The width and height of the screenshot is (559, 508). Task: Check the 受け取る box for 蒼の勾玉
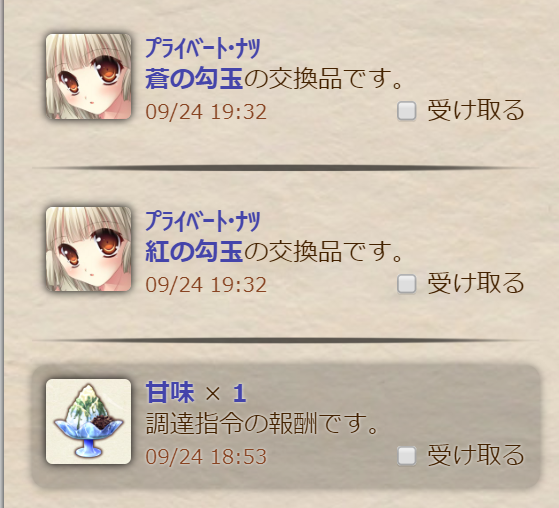(x=407, y=111)
